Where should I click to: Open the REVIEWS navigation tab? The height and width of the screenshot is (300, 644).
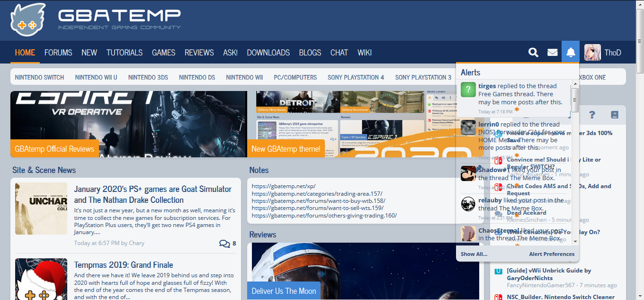point(199,53)
